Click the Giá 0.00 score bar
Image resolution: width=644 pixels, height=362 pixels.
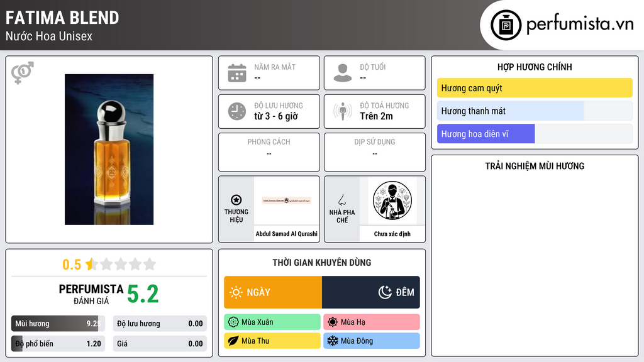click(x=160, y=344)
